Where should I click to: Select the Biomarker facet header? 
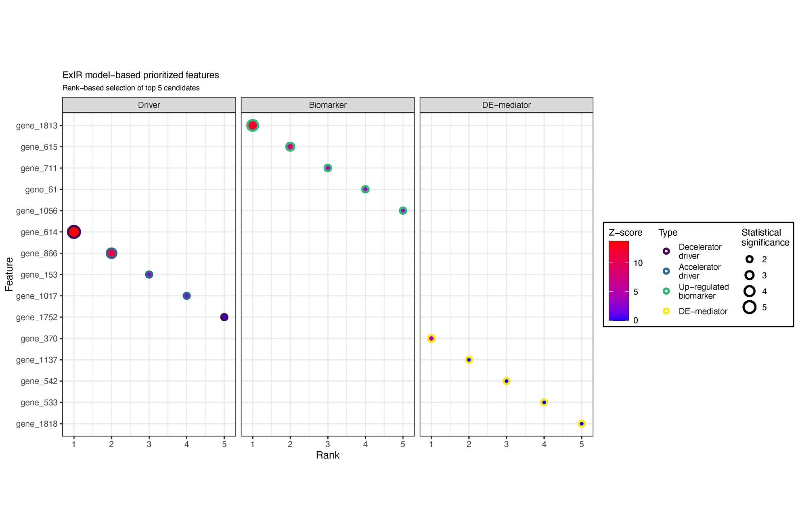click(328, 105)
